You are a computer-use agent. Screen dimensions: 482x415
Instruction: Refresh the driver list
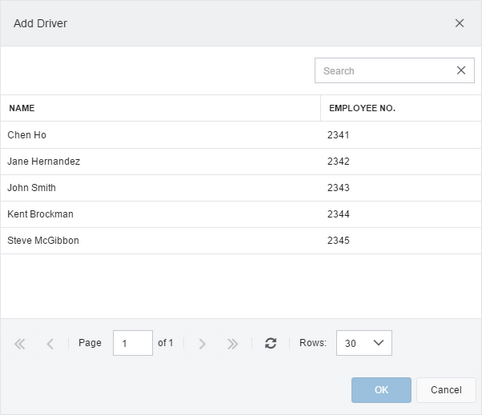[270, 343]
